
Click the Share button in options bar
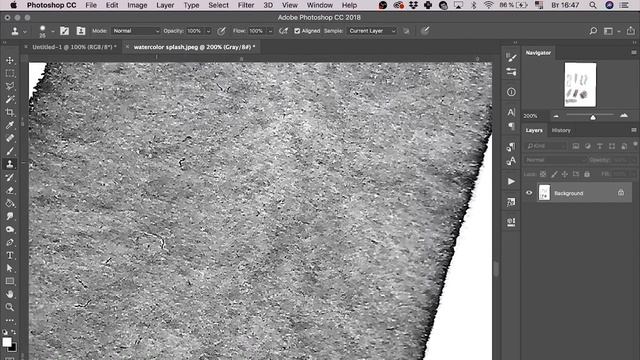631,31
